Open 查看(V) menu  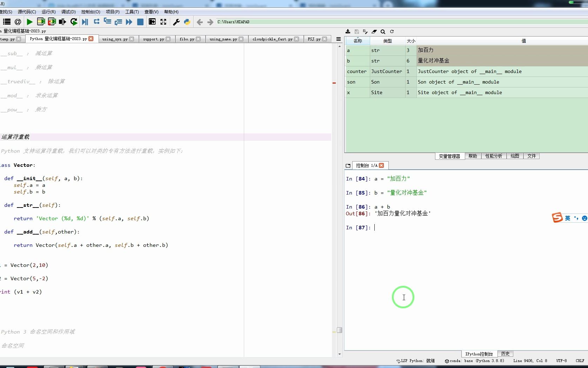pos(151,12)
